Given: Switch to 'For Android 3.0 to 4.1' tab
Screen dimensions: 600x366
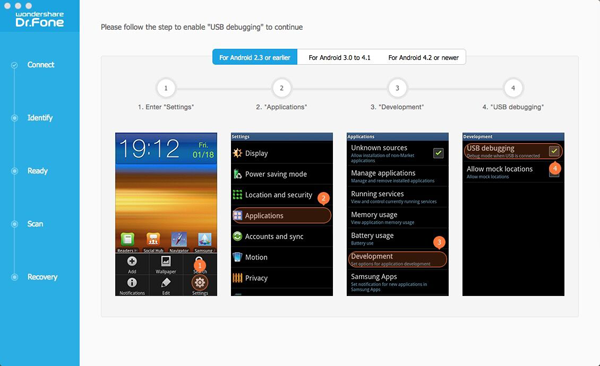Looking at the screenshot, I should click(339, 57).
